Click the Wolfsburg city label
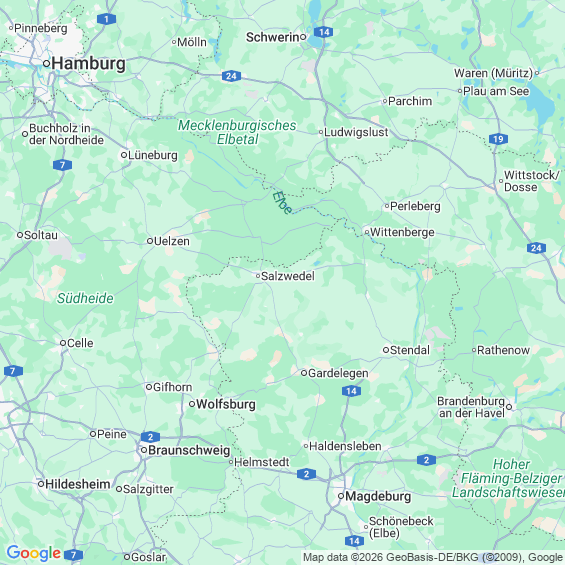This screenshot has width=565, height=565. (226, 404)
